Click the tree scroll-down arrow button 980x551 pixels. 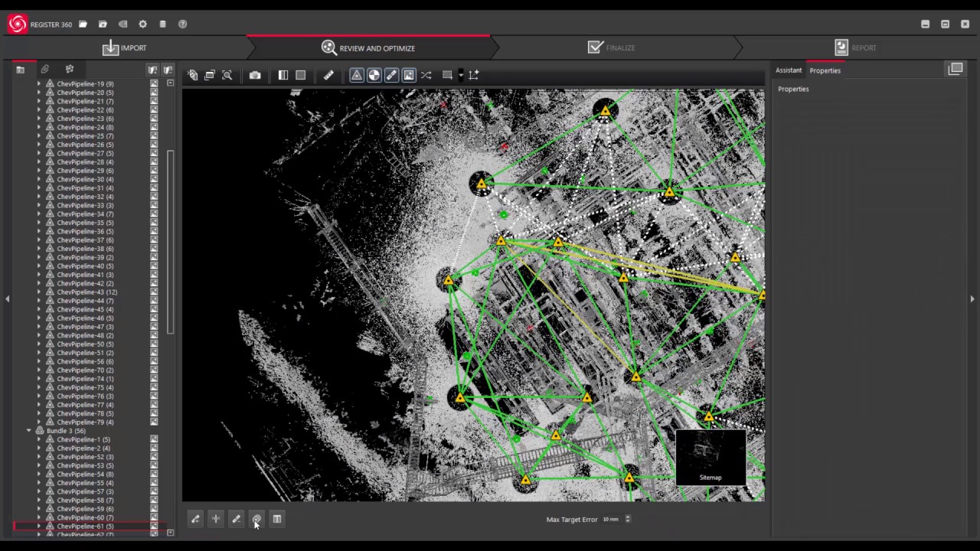point(170,532)
